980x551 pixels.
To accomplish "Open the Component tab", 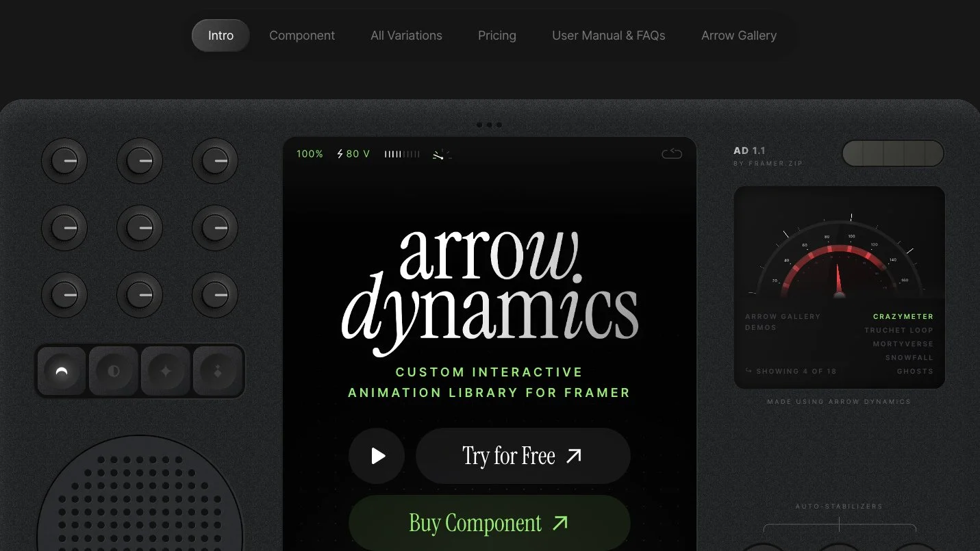I will point(302,36).
